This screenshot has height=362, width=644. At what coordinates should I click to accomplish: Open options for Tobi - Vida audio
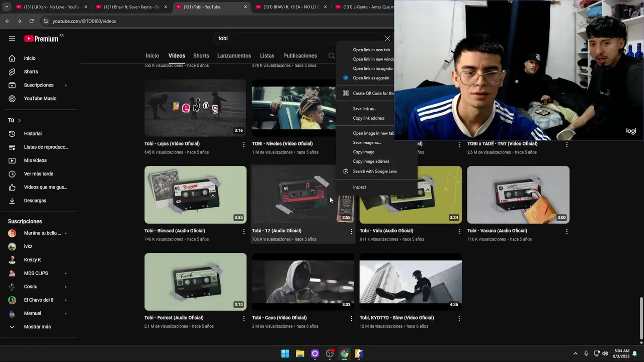click(459, 232)
